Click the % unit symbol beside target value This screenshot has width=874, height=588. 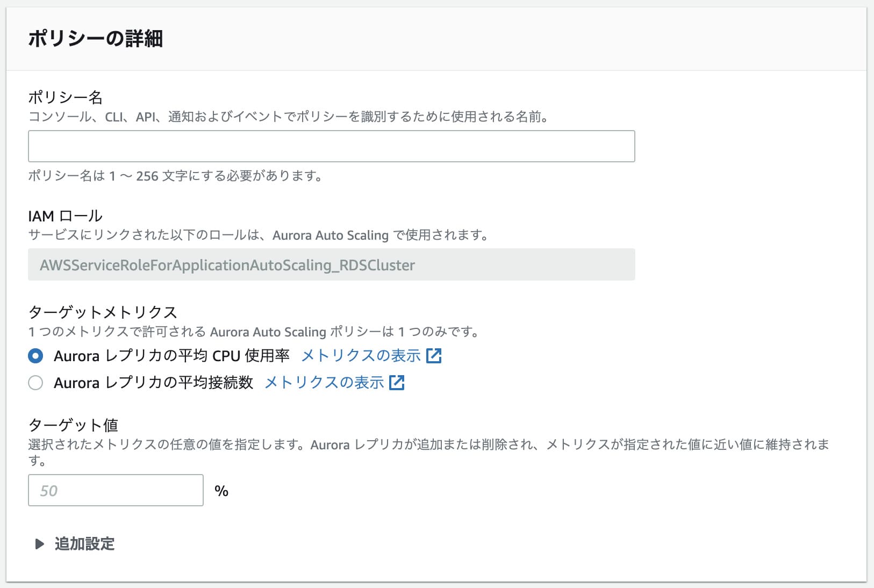(x=221, y=491)
